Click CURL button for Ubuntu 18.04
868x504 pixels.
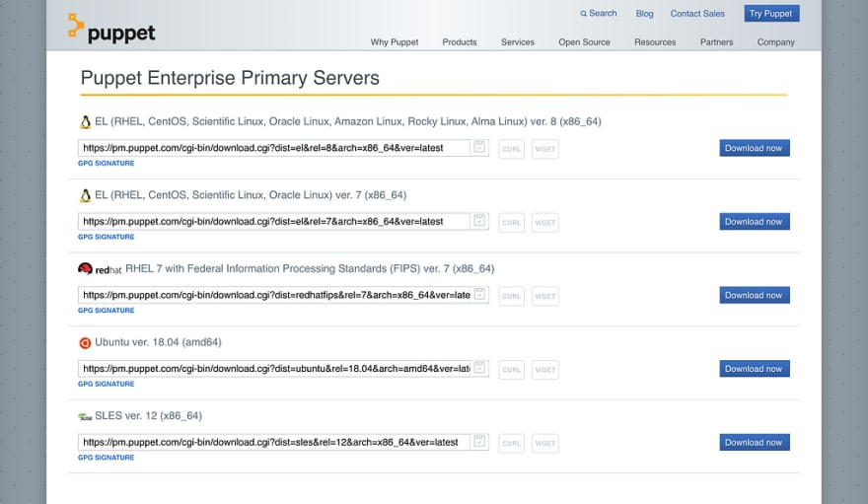tap(511, 370)
